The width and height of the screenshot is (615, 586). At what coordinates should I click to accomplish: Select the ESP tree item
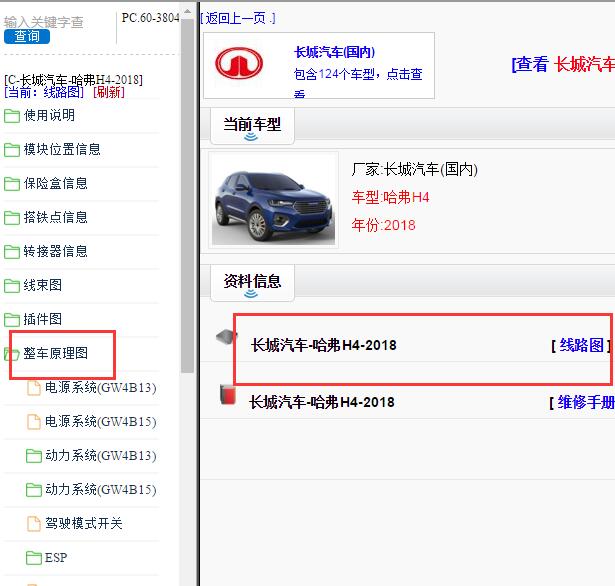tap(56, 558)
